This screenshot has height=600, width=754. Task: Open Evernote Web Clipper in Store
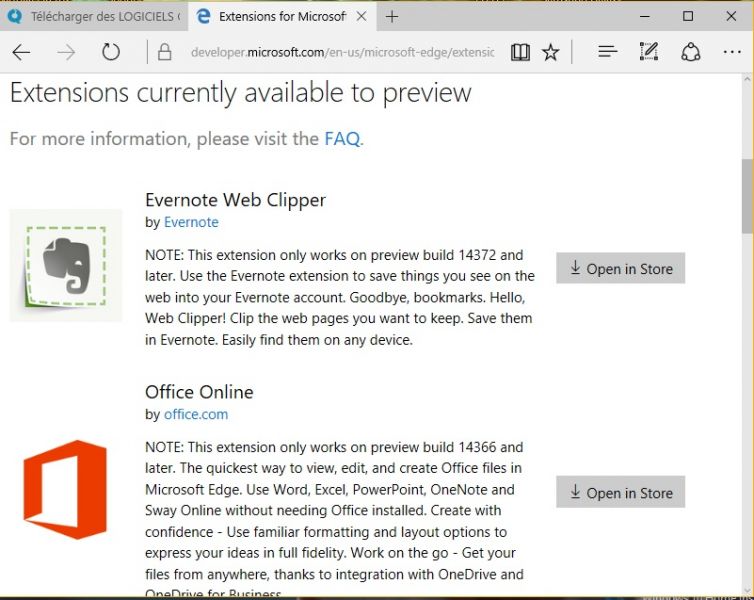(x=620, y=268)
